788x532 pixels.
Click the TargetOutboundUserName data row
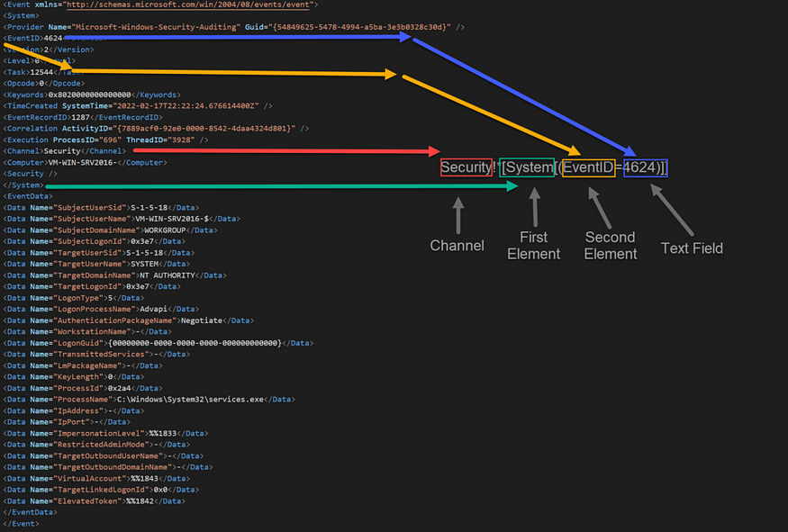pos(103,456)
